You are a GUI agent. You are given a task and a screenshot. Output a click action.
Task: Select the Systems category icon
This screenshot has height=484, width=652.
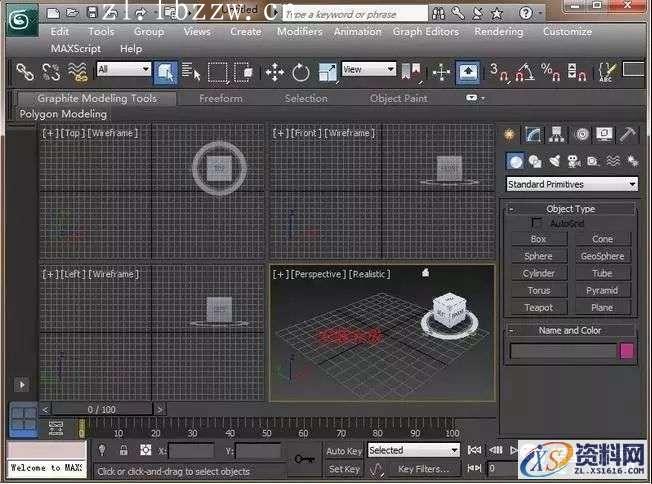point(632,161)
